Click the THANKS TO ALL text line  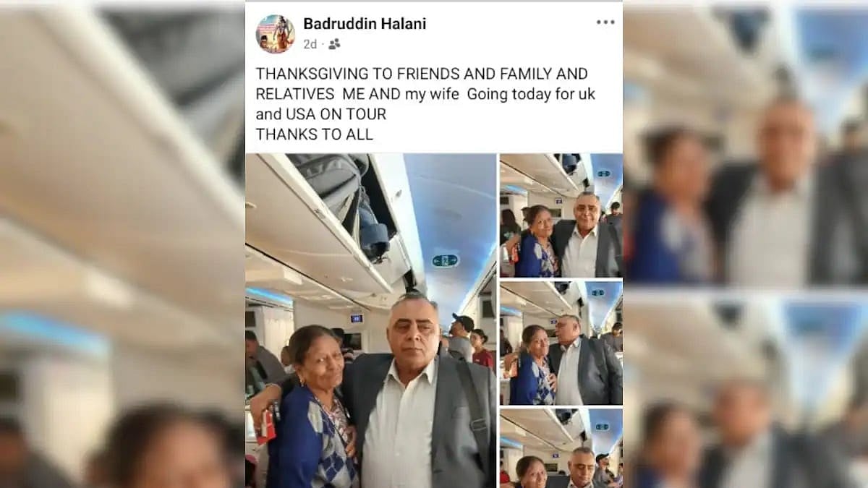(x=315, y=134)
